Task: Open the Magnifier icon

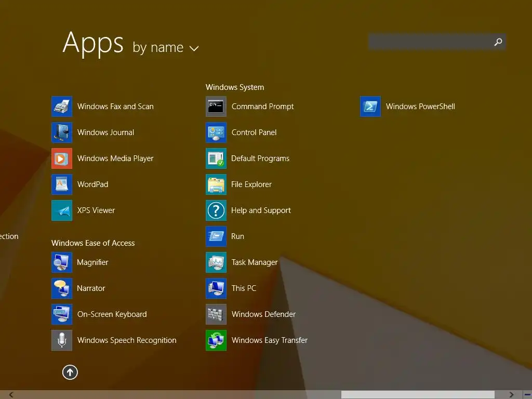Action: 62,262
